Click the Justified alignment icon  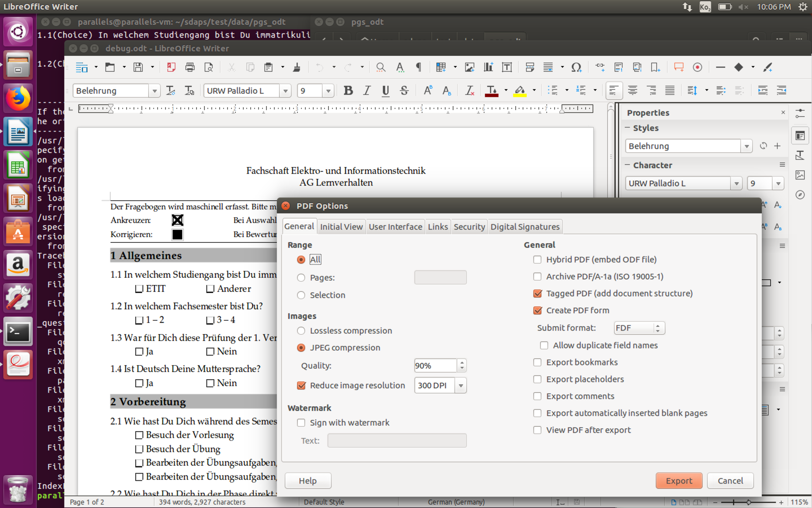[670, 90]
